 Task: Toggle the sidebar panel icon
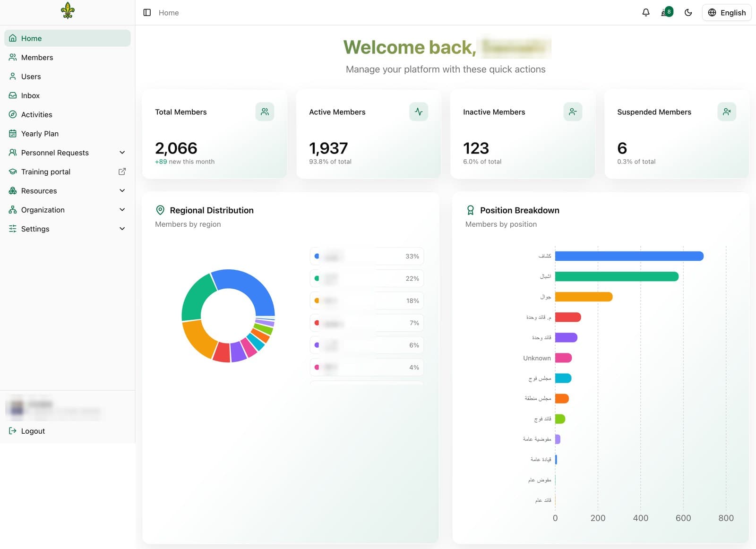[147, 13]
